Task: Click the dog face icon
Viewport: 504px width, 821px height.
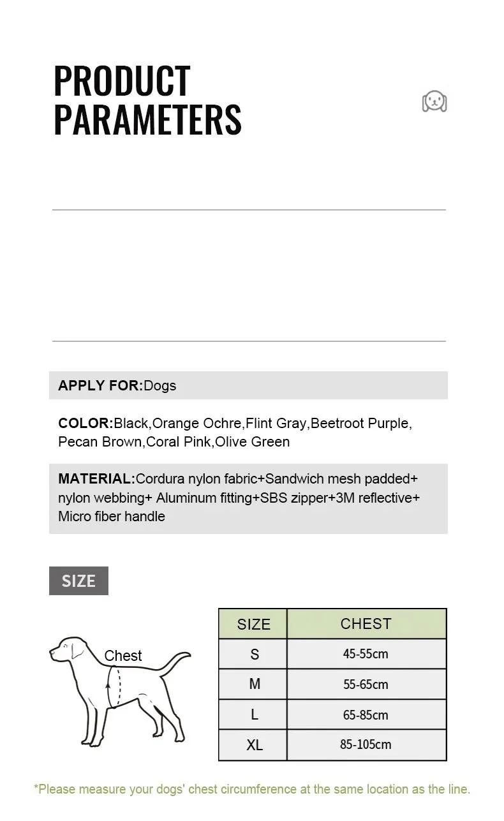Action: coord(434,101)
